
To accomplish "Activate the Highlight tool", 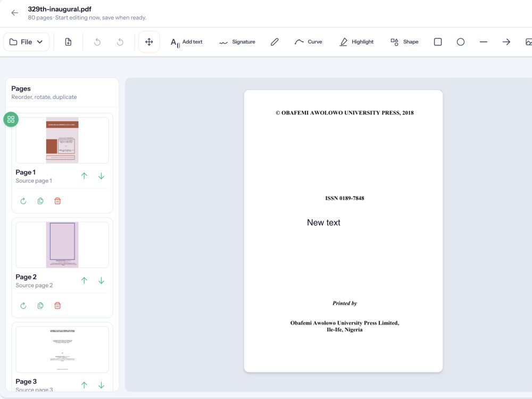I will tap(356, 42).
